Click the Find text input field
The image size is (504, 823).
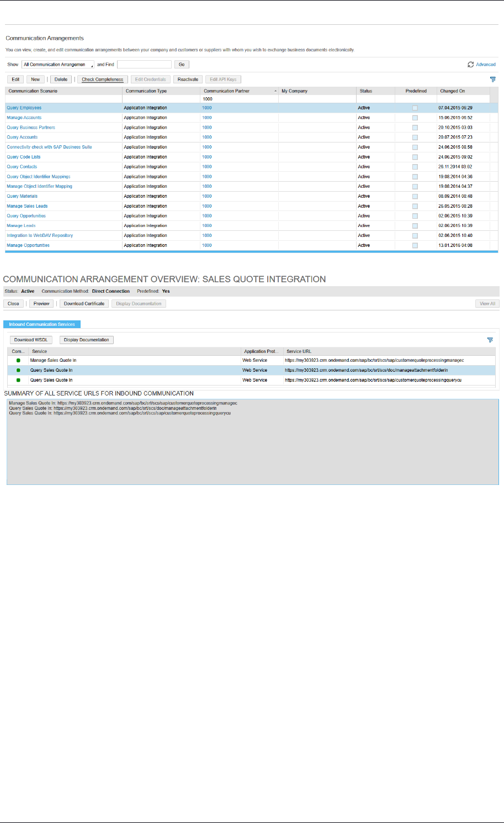tap(144, 65)
